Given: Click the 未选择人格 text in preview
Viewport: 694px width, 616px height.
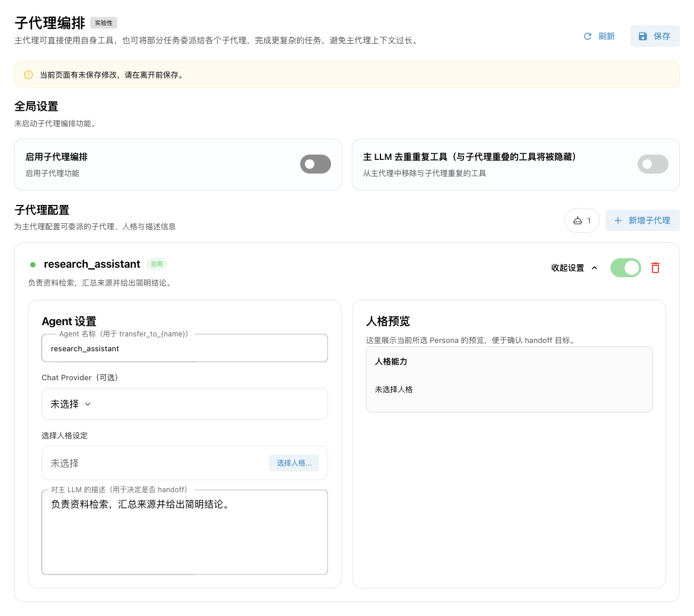Looking at the screenshot, I should (x=394, y=389).
